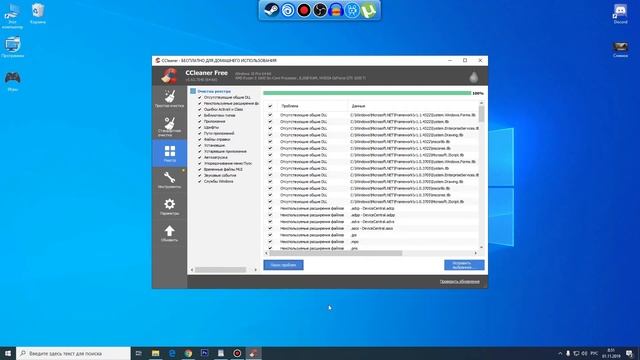640x360 pixels.
Task: Click the CCleaner logo in the header
Action: pos(169,76)
